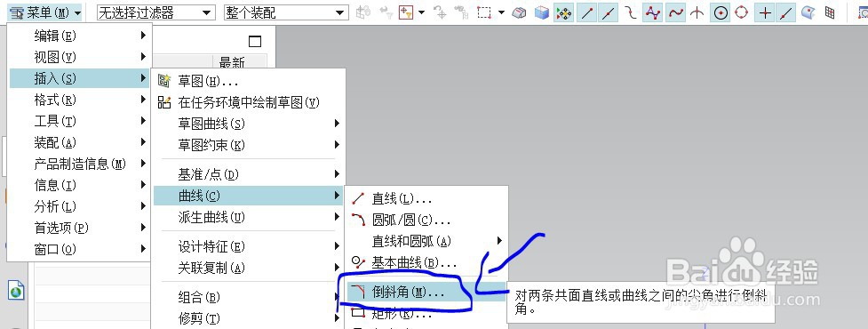The width and height of the screenshot is (868, 329).
Task: Expand the 直线和圆弧(A) submenu
Action: tap(426, 241)
